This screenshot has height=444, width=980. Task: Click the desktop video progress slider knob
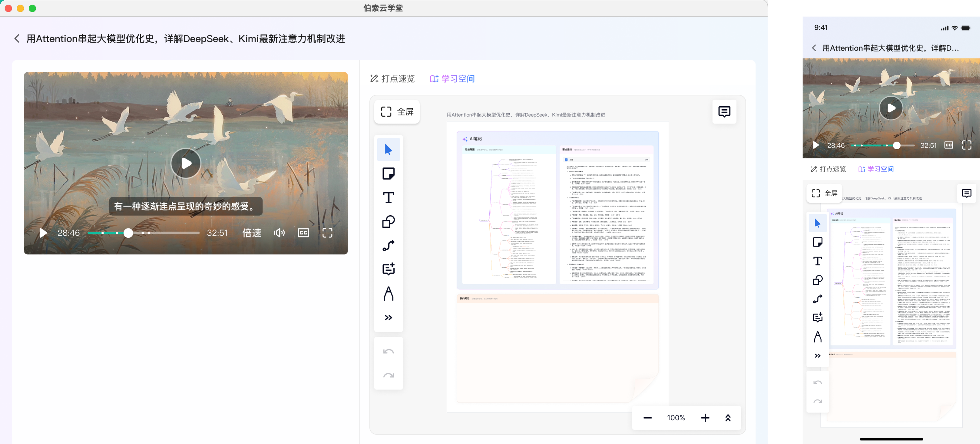pos(128,233)
